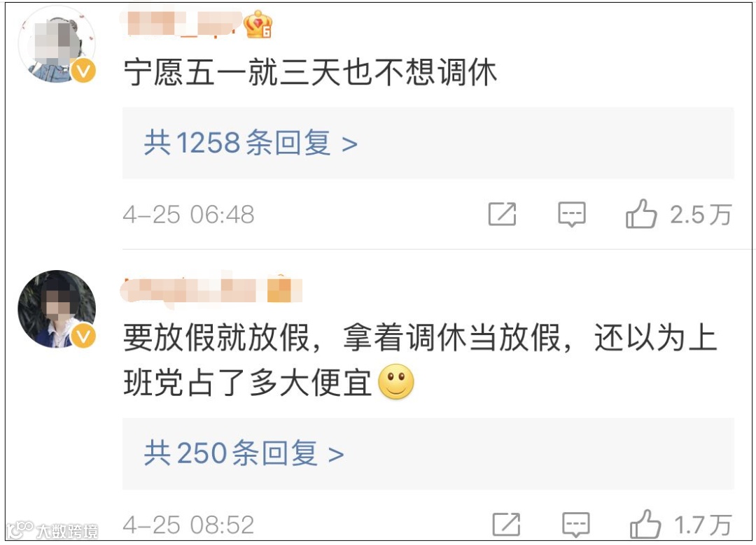Click the second commenter's blurred username
The width and height of the screenshot is (756, 545).
(212, 289)
